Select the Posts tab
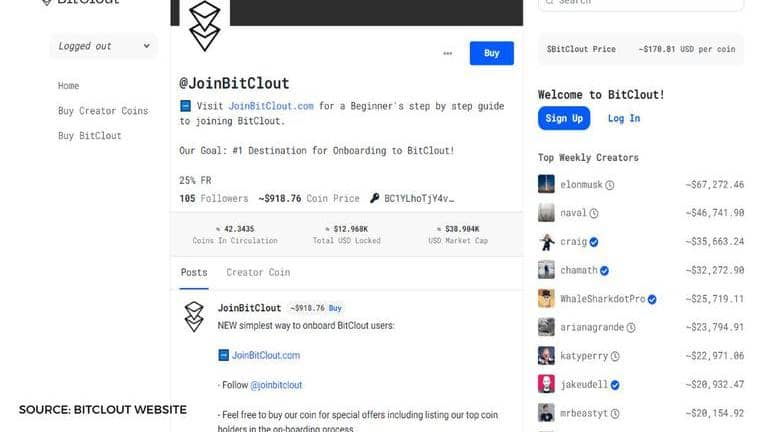This screenshot has height=432, width=768. [x=194, y=272]
